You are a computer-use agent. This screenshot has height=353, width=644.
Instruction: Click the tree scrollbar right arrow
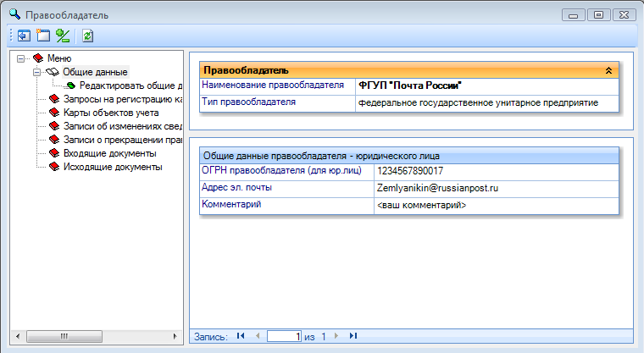coord(175,337)
